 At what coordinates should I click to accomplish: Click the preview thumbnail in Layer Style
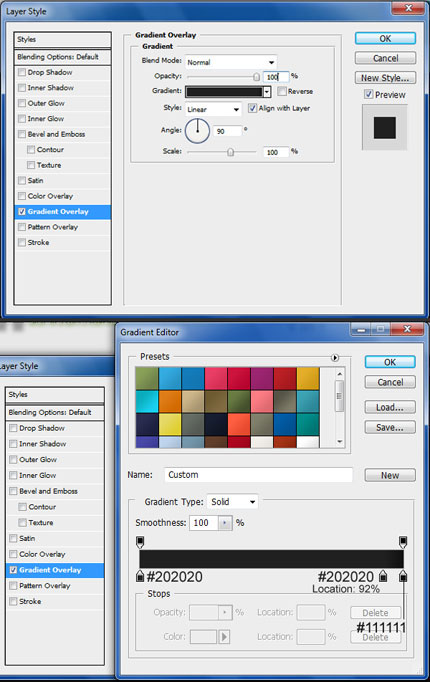point(385,127)
